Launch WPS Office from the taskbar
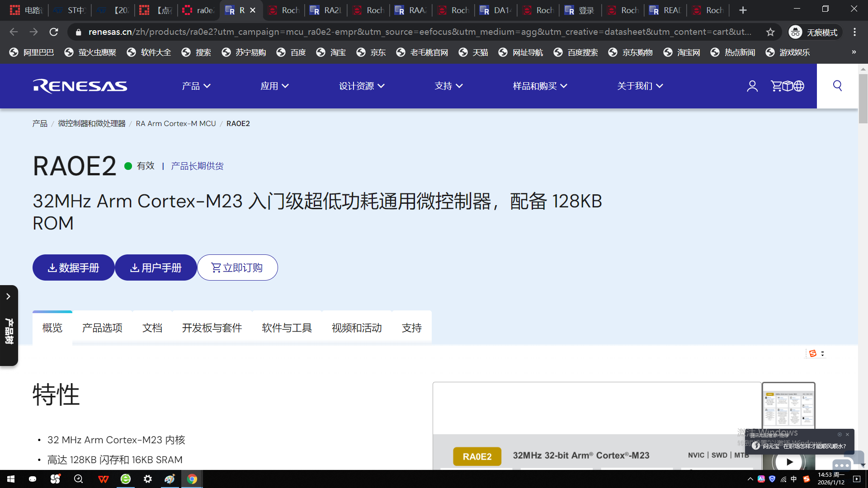This screenshot has width=868, height=488. click(x=104, y=479)
